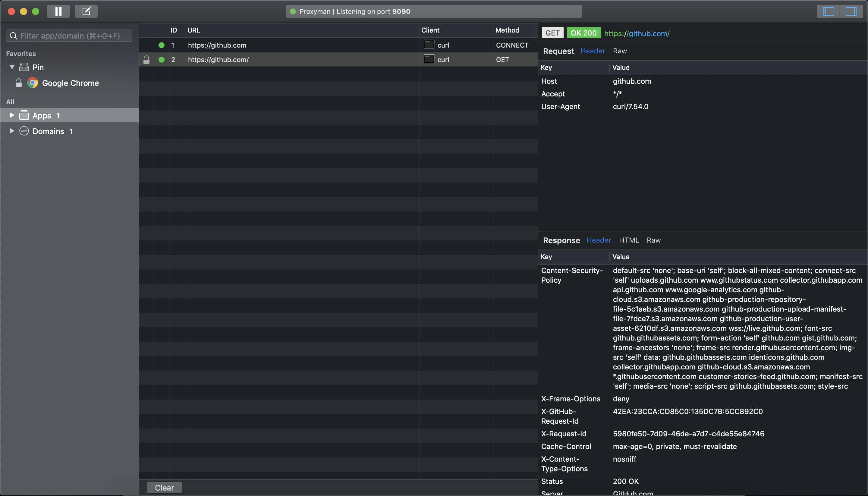Open the Response HTML tab
Screen dimensions: 868x496
coord(628,240)
